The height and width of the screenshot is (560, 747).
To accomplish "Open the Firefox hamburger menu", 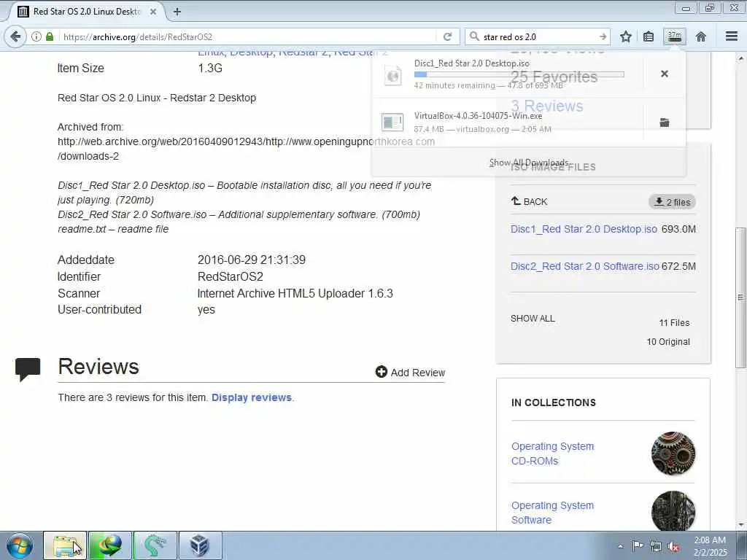I will click(x=732, y=36).
